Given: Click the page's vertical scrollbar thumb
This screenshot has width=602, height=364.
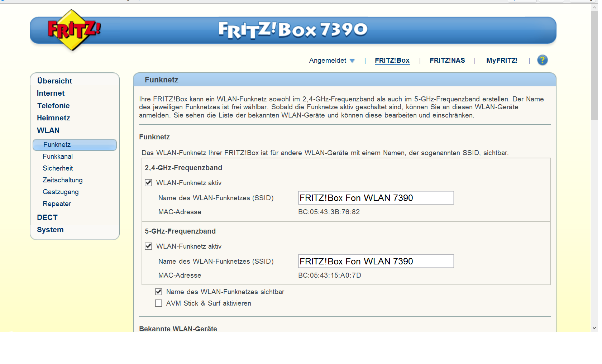Looking at the screenshot, I should (x=594, y=65).
